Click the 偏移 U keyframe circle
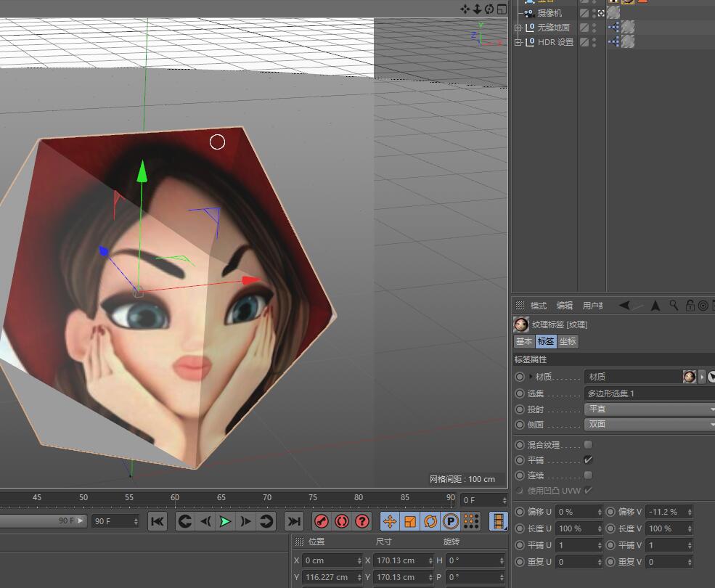 click(x=520, y=512)
